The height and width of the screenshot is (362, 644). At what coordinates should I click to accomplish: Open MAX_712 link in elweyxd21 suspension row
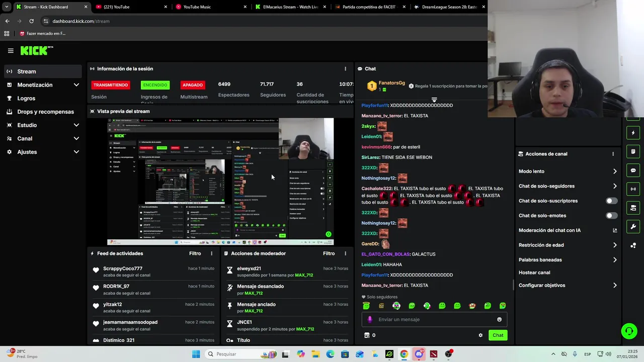click(x=304, y=276)
